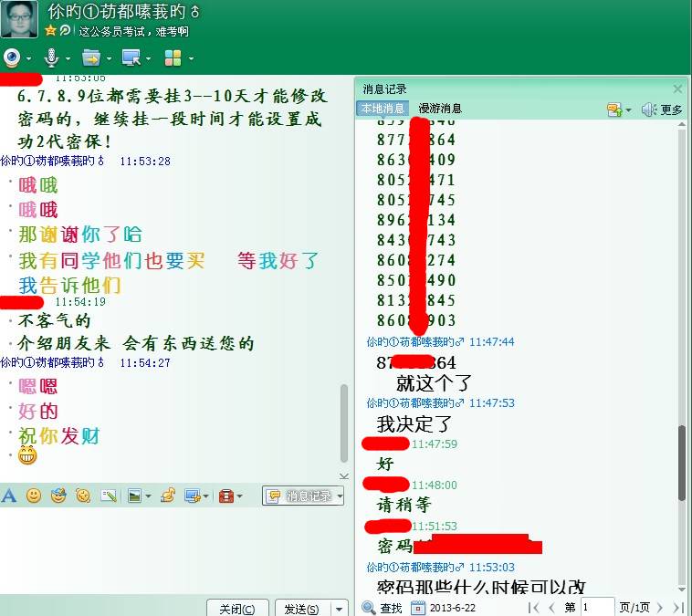
Task: Open the send image dropdown arrow
Action: point(148,496)
